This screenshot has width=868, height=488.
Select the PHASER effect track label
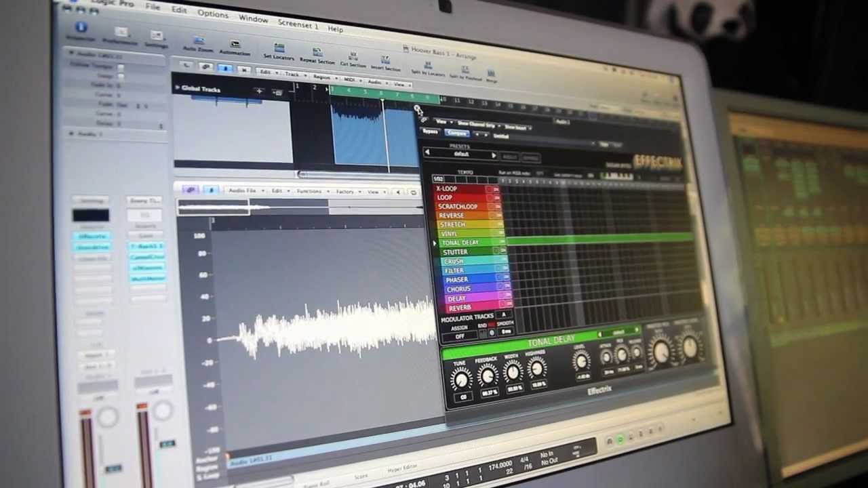tap(457, 279)
